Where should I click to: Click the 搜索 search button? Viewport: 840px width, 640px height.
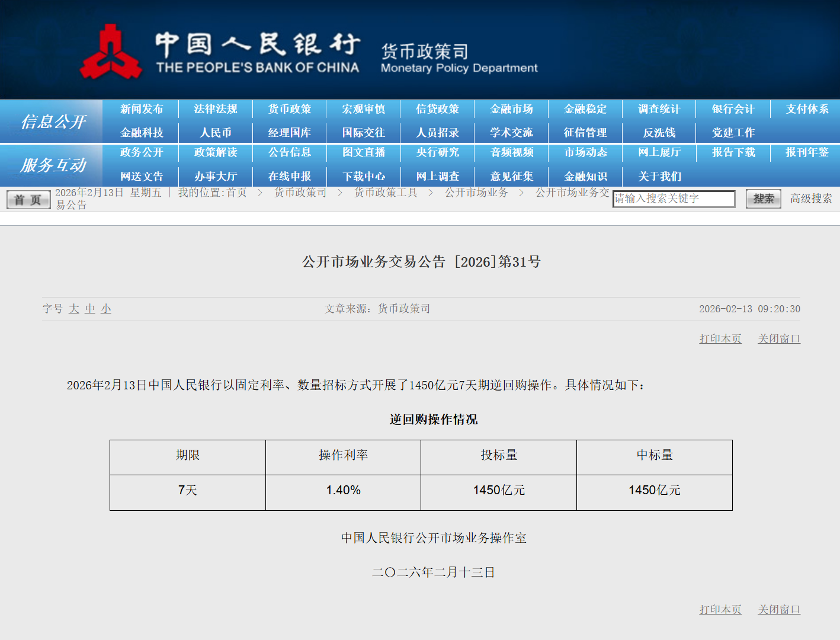pos(763,199)
